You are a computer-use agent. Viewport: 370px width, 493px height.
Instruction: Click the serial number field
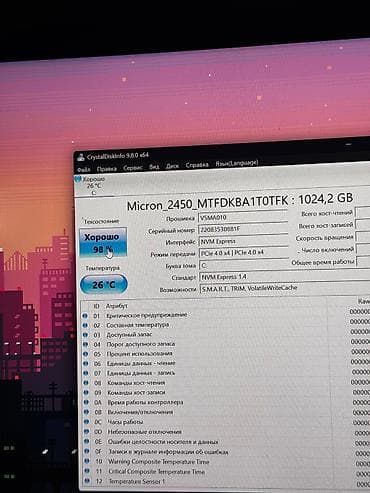(x=243, y=229)
